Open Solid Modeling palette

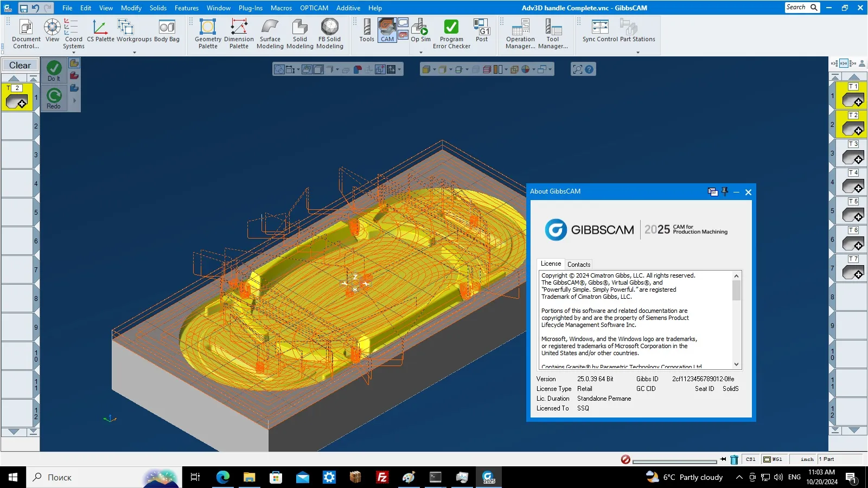pyautogui.click(x=300, y=34)
